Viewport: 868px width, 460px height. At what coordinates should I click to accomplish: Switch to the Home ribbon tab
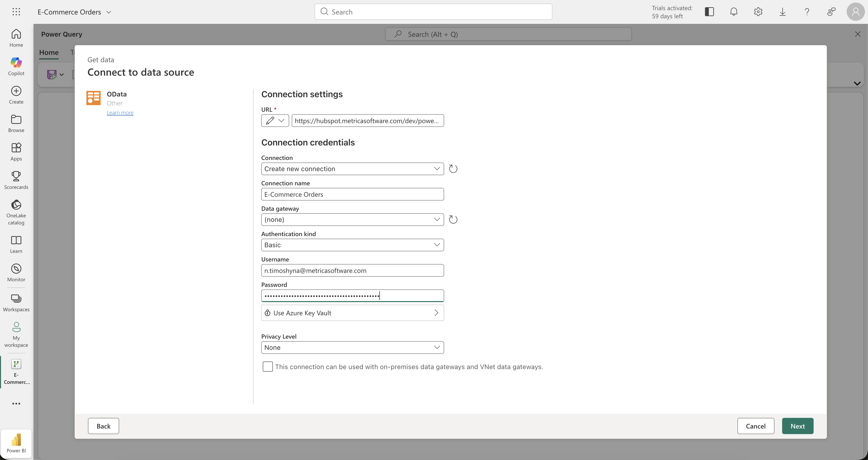coord(49,52)
